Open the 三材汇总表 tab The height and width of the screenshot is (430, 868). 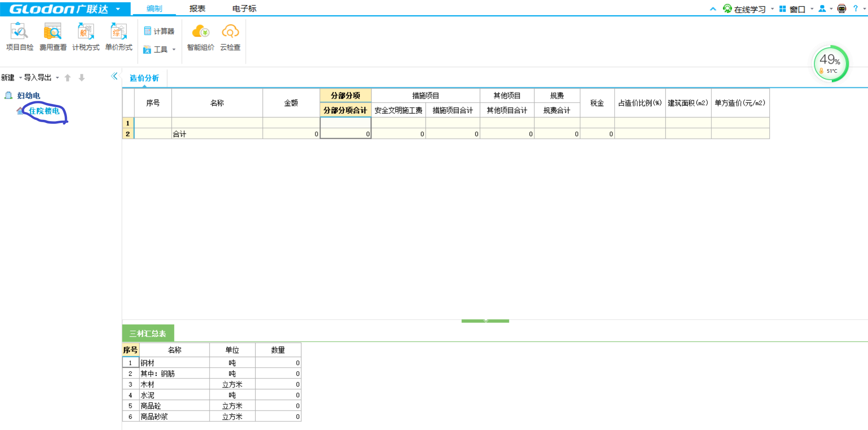148,334
